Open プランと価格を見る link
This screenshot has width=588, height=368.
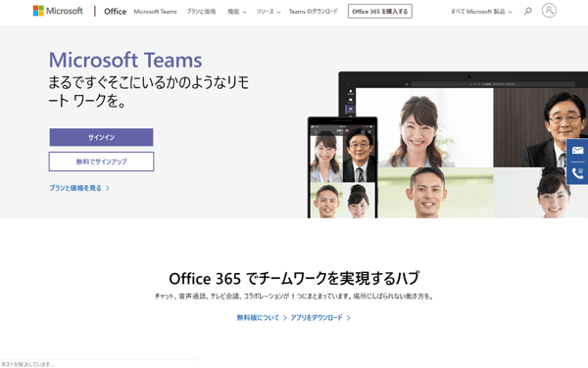(79, 188)
